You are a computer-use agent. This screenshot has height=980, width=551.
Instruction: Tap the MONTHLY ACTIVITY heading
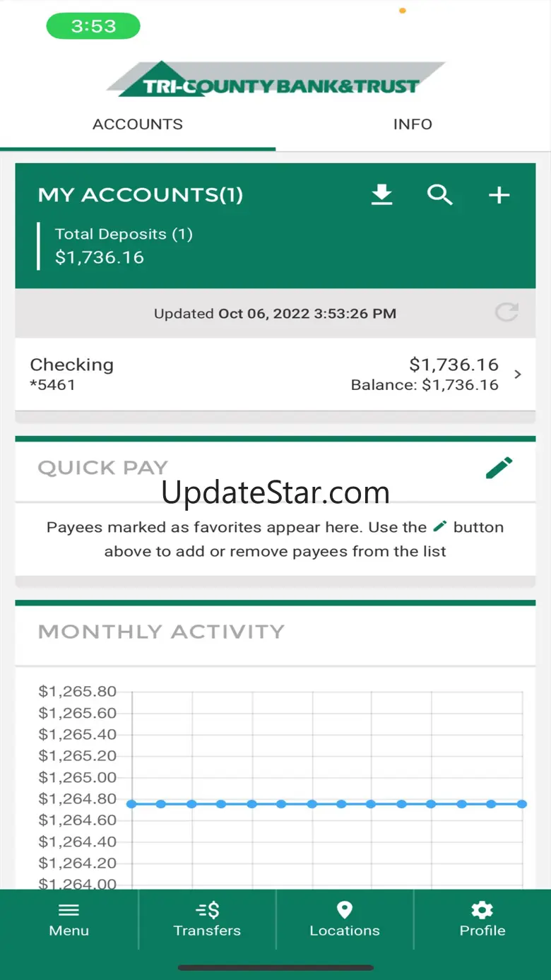click(161, 632)
